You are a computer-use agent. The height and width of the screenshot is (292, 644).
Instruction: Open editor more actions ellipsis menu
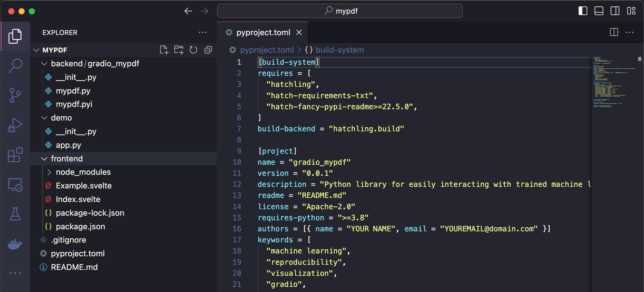[630, 32]
